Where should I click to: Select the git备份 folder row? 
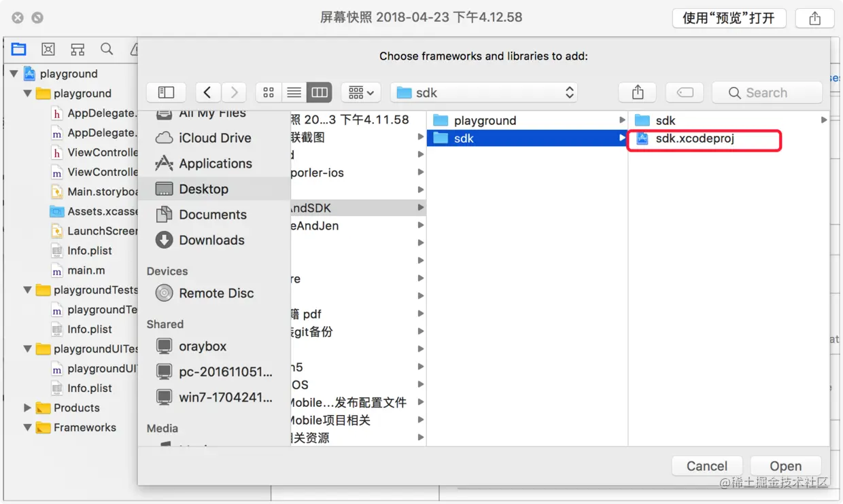pos(358,331)
